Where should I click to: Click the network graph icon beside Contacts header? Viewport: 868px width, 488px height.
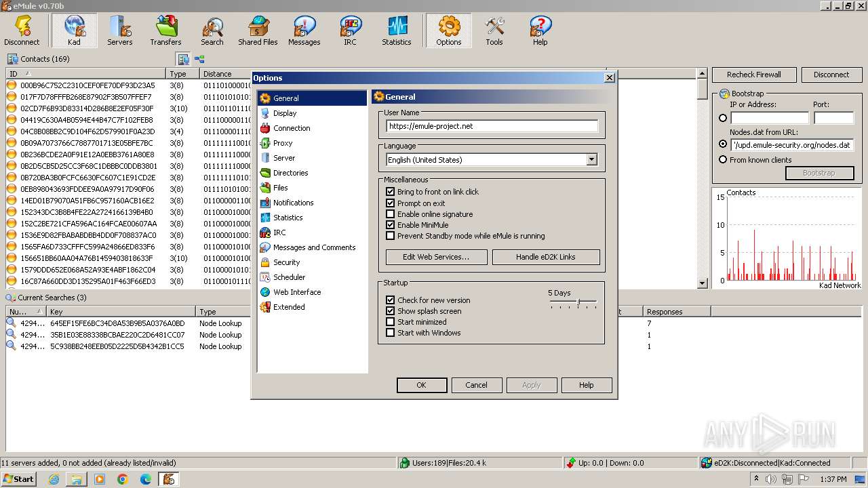[200, 60]
